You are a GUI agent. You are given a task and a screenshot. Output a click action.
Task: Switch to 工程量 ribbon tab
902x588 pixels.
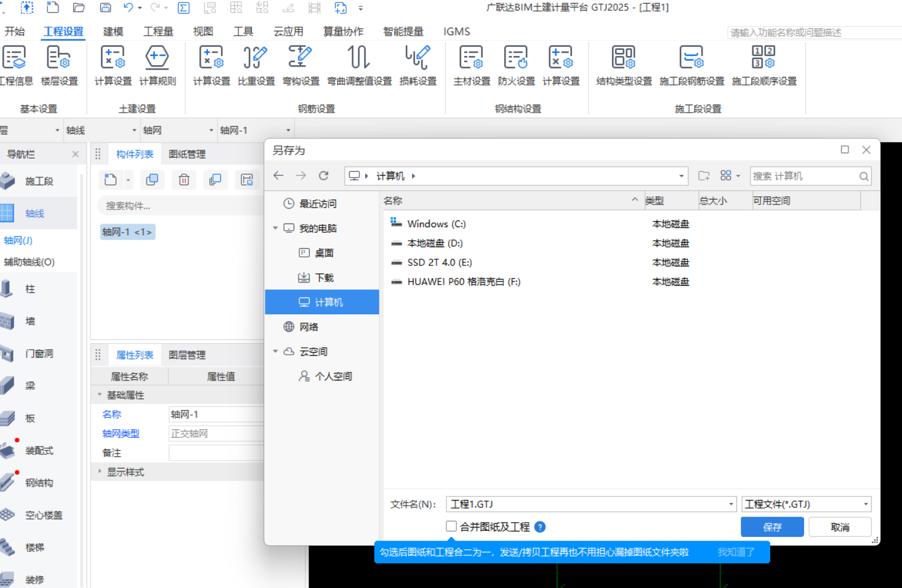click(x=158, y=31)
